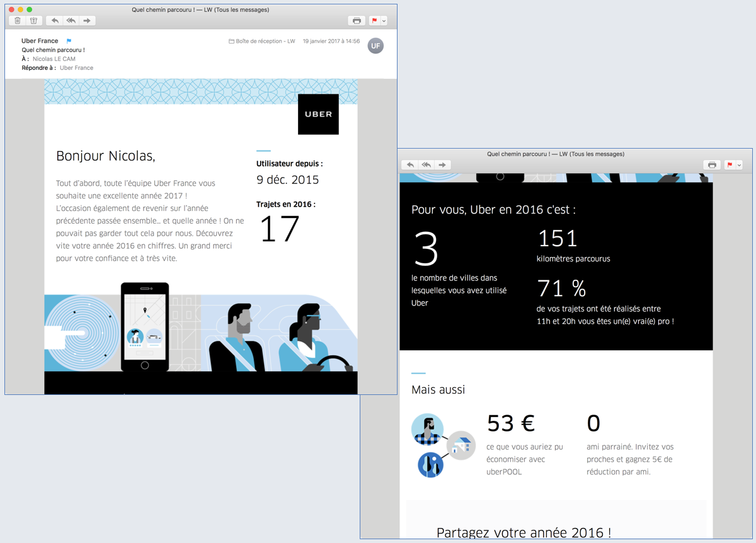Viewport: 756px width, 543px height.
Task: Click the smartphone illustration in the email
Action: (x=145, y=327)
